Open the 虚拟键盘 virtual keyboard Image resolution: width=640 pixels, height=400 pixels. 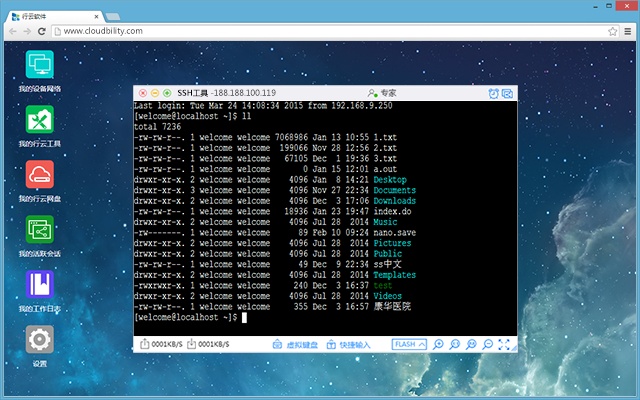pyautogui.click(x=295, y=344)
